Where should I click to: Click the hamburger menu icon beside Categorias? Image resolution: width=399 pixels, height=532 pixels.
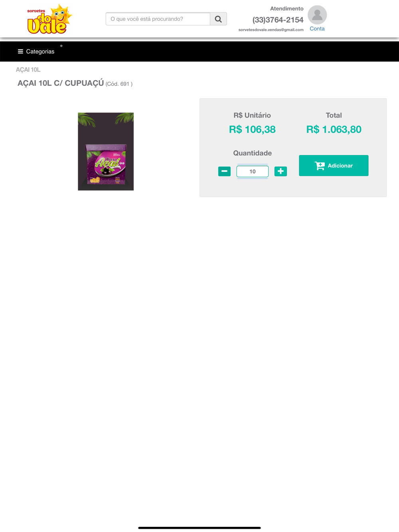(x=20, y=51)
